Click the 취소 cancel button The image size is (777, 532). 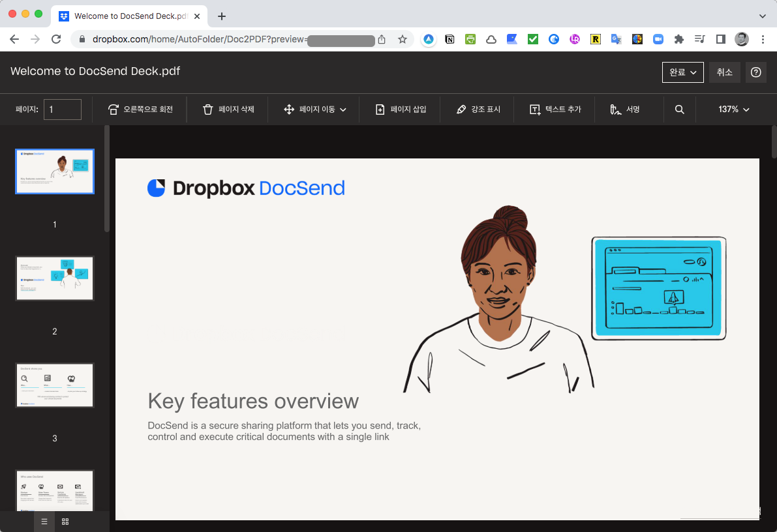pyautogui.click(x=724, y=72)
